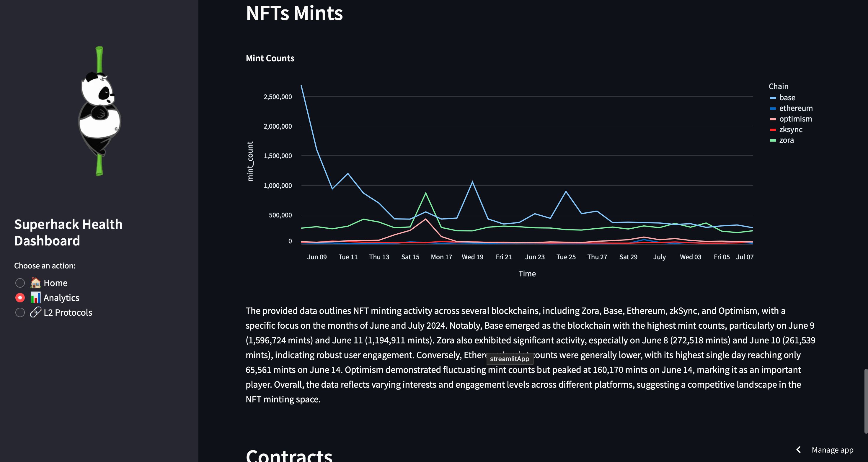868x462 pixels.
Task: Click the 'Choose an action:' label
Action: point(45,266)
